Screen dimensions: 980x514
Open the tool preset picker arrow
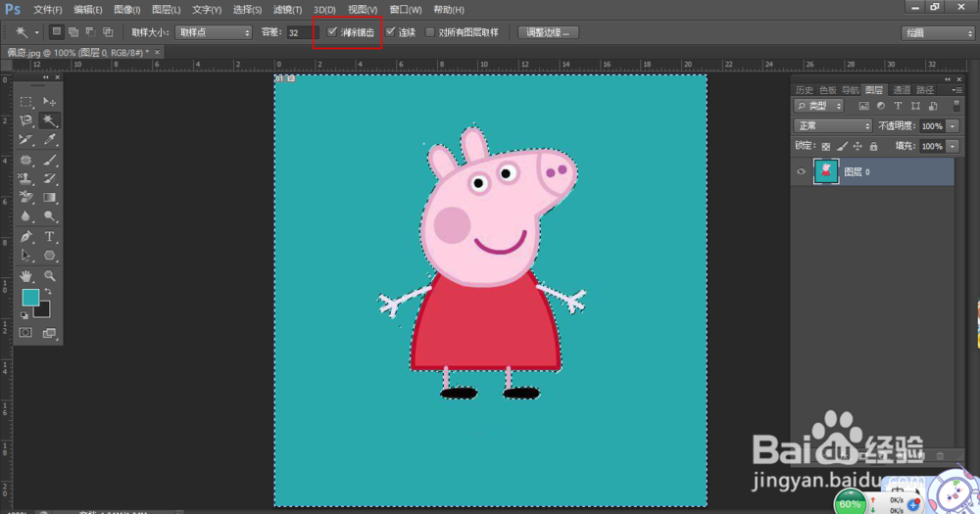[36, 32]
